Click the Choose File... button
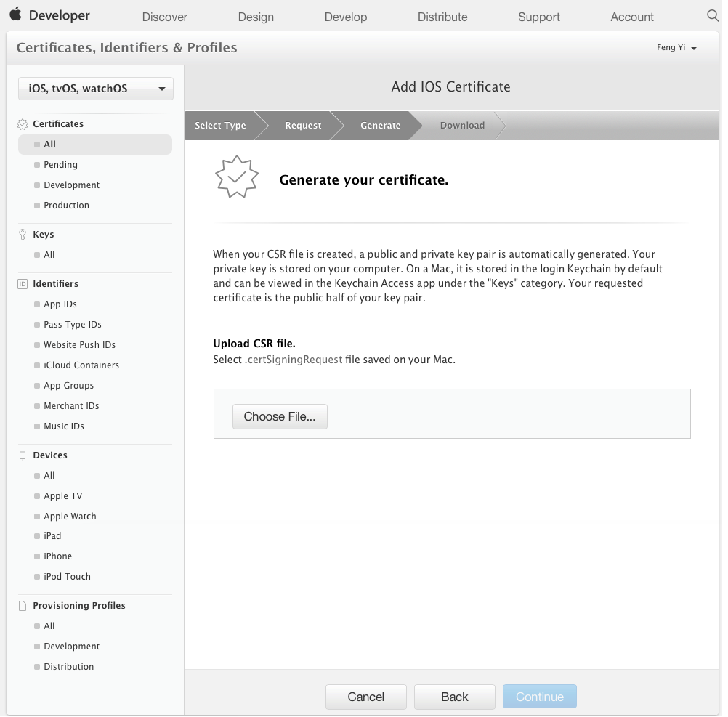 pos(280,417)
